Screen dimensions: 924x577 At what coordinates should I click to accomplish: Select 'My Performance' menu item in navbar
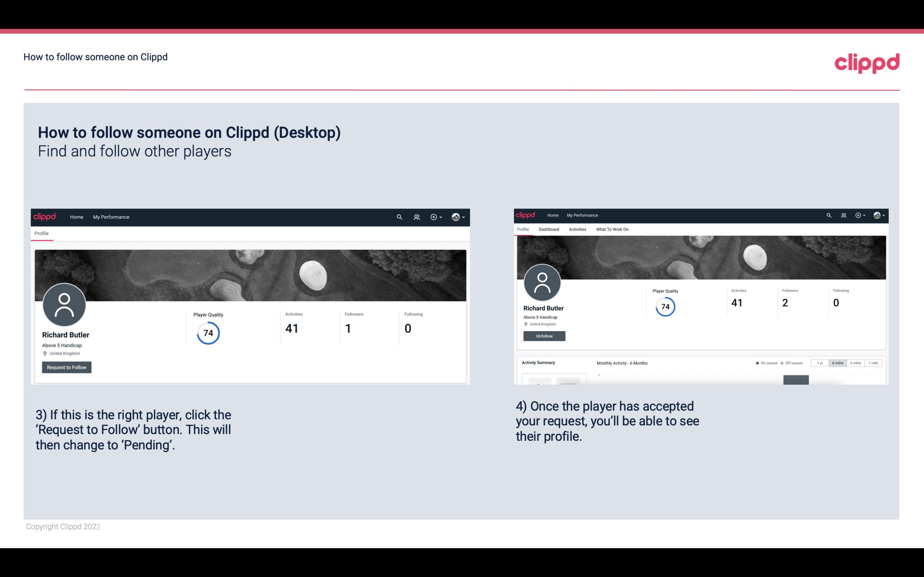pyautogui.click(x=111, y=217)
